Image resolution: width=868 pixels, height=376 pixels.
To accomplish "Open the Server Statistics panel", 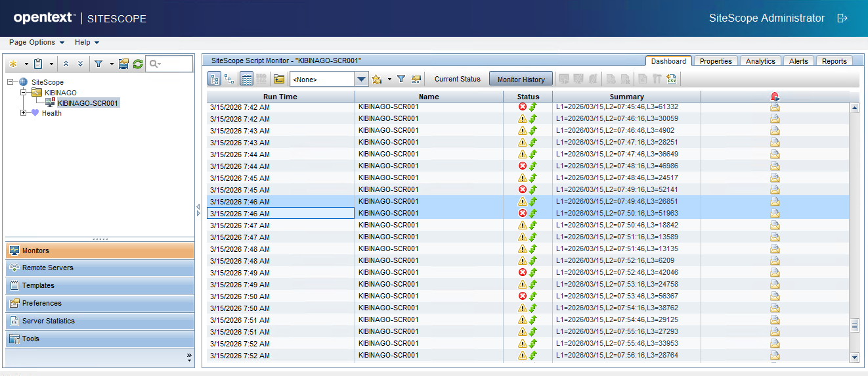I will (99, 321).
